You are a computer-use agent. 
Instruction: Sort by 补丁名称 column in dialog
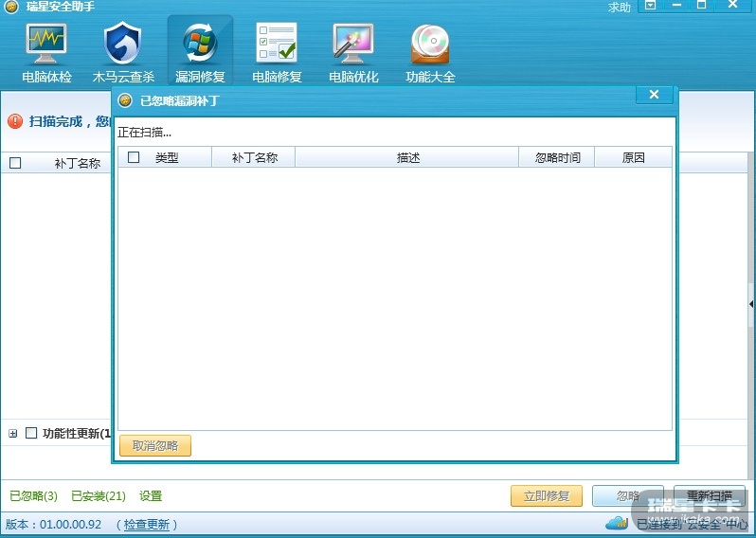(254, 157)
